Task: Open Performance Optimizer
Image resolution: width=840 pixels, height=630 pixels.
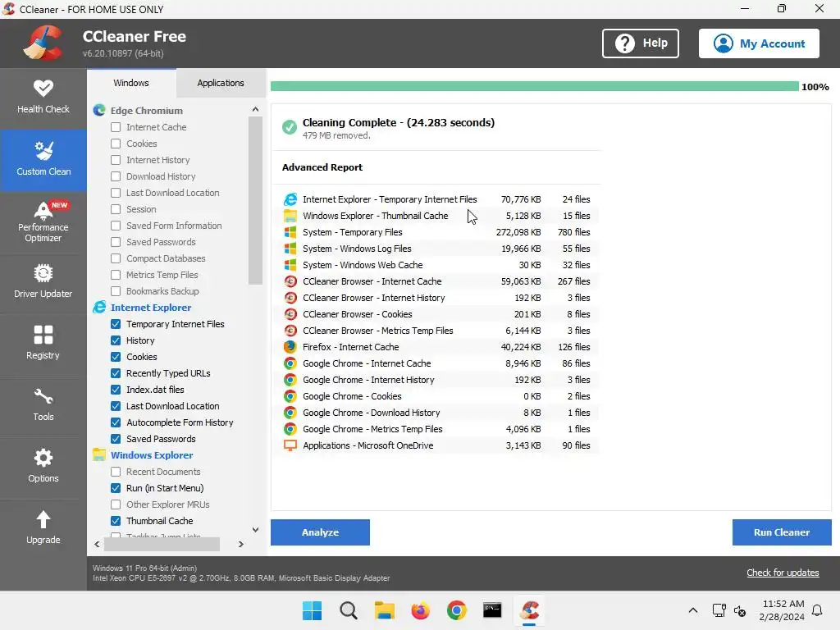Action: coord(43,221)
